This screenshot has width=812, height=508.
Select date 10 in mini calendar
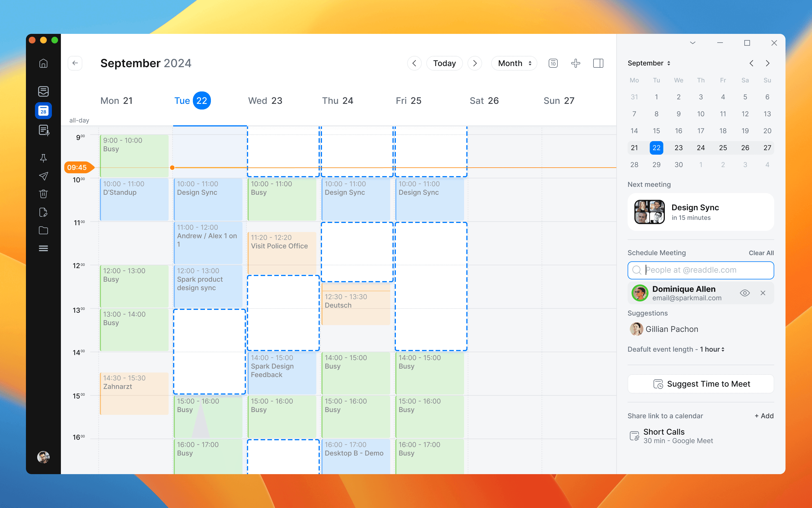point(701,114)
